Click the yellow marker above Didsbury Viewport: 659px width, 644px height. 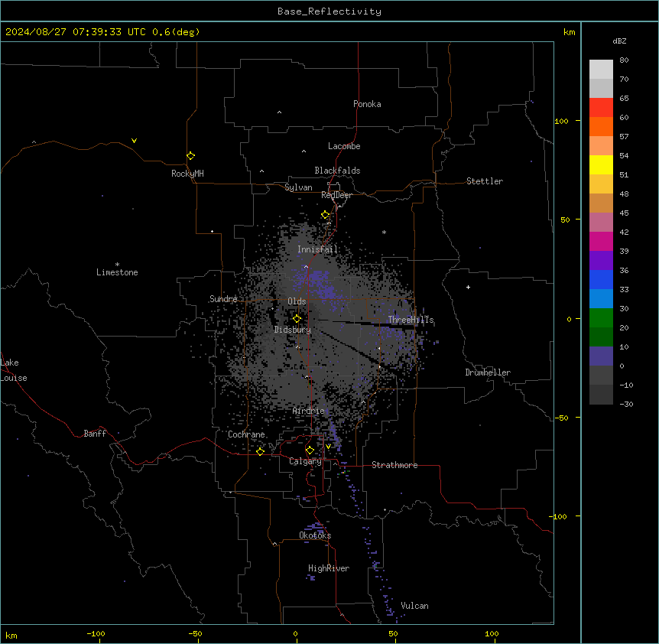(x=297, y=319)
